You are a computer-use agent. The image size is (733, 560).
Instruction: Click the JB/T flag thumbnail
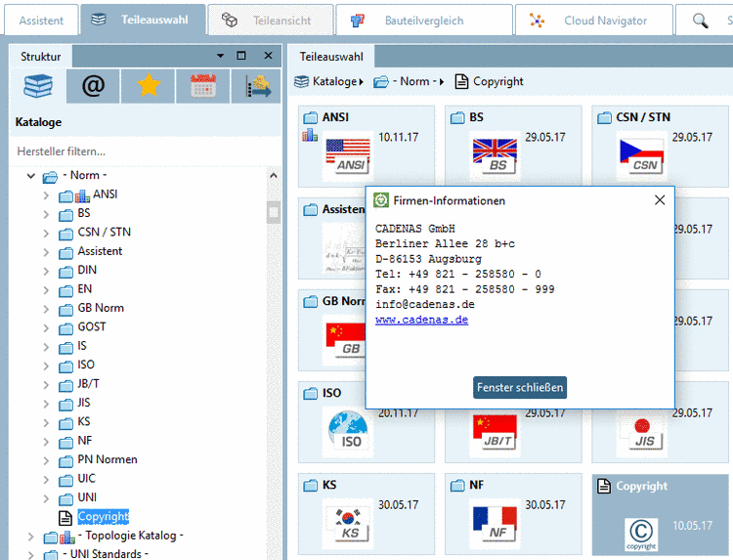point(495,431)
